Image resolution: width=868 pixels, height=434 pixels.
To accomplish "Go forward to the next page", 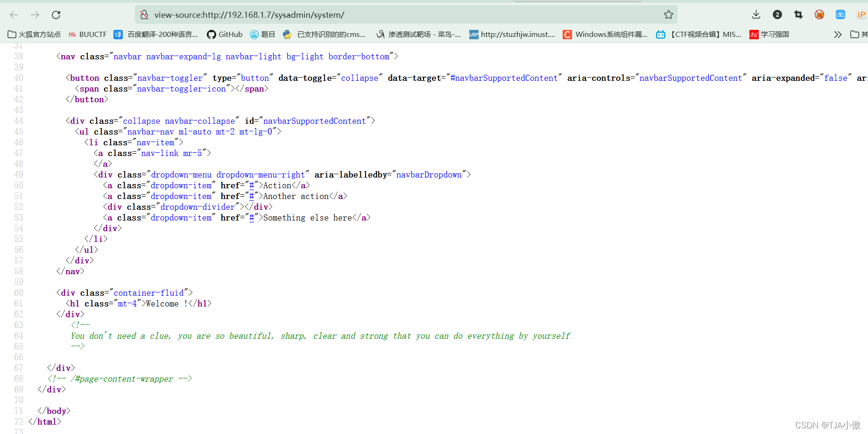I will tap(35, 15).
